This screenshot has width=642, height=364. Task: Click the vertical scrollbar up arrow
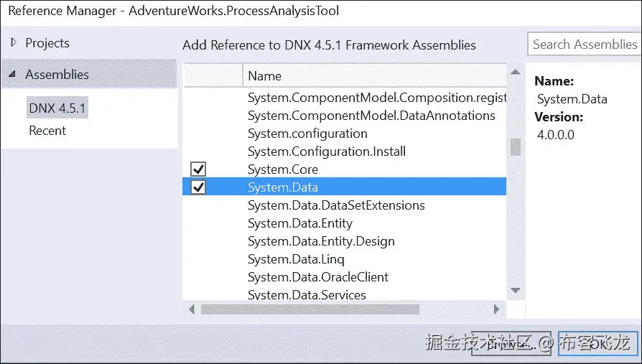[x=515, y=73]
